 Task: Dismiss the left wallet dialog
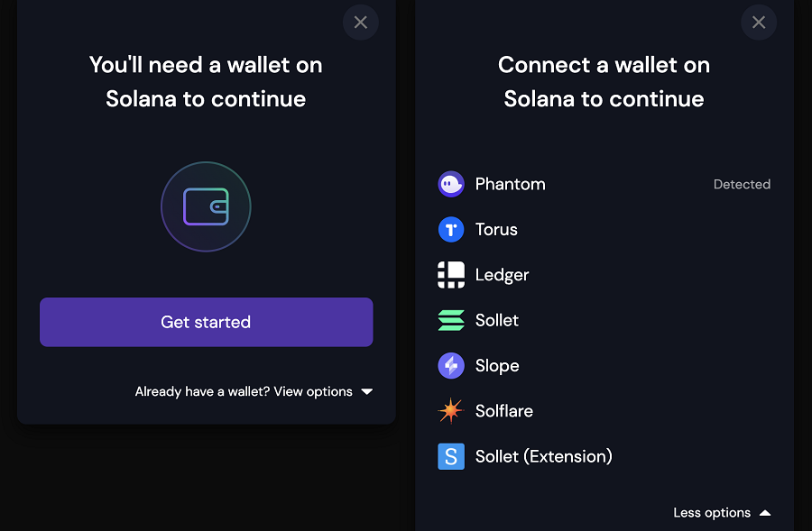(x=360, y=22)
